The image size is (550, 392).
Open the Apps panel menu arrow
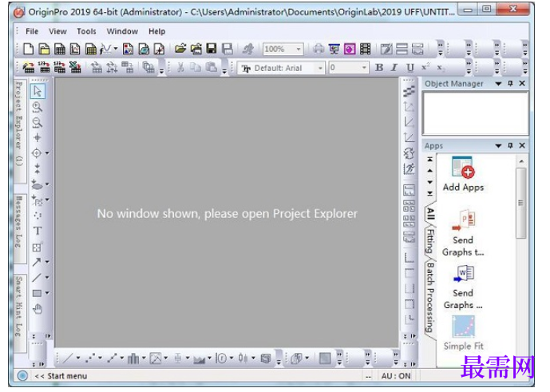pyautogui.click(x=498, y=145)
